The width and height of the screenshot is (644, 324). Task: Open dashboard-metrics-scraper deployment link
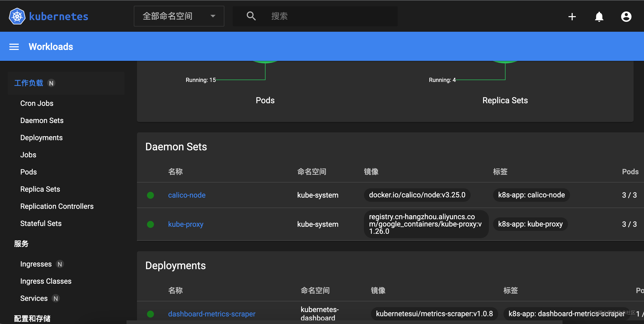(212, 314)
